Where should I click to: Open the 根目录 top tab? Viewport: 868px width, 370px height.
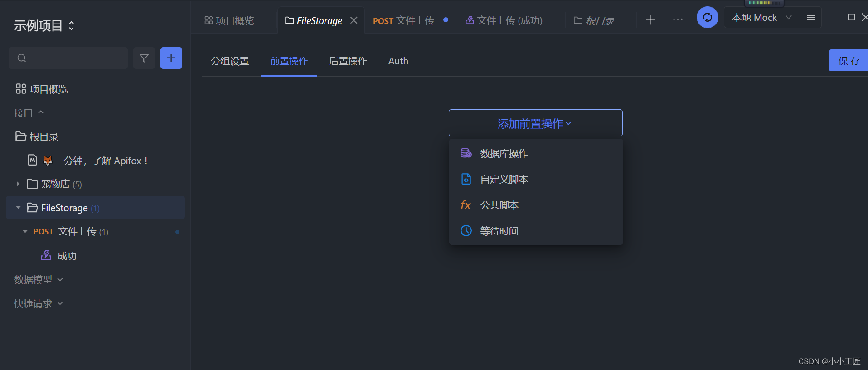(x=594, y=20)
